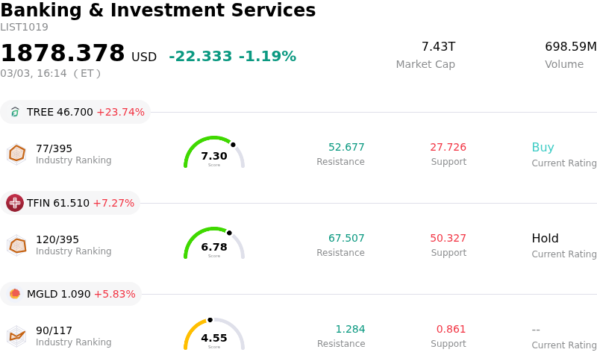This screenshot has height=364, width=597.
Task: Click TFIN support value 50.327
Action: tap(448, 239)
